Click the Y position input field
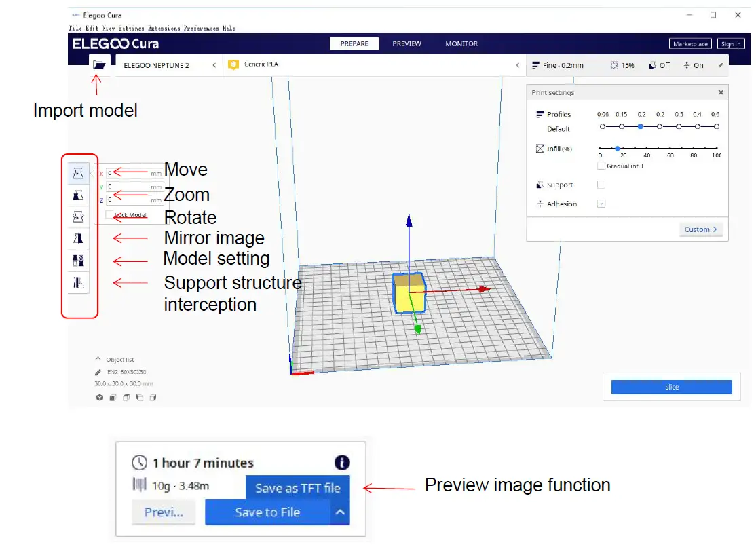 point(134,187)
